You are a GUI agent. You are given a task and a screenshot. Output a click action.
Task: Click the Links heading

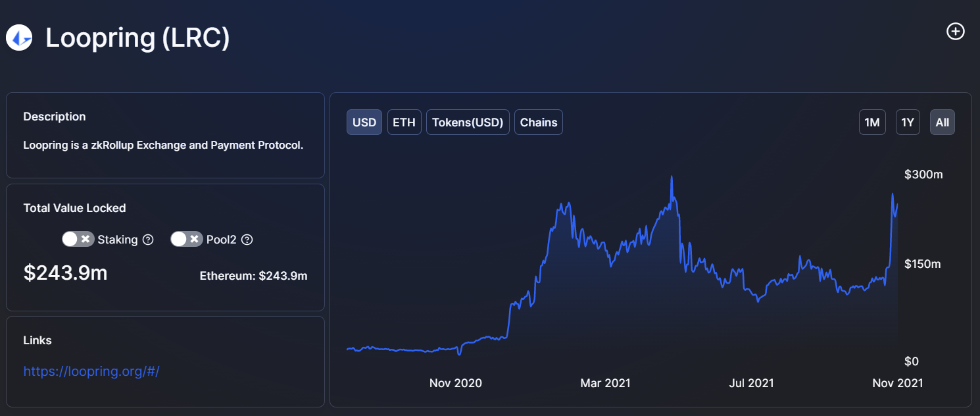[x=37, y=340]
